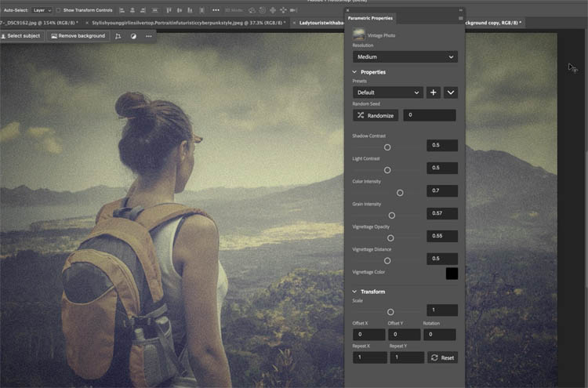Screen dimensions: 588x388
Task: Close the Ladytouristwithaba document tab
Action: [294, 23]
